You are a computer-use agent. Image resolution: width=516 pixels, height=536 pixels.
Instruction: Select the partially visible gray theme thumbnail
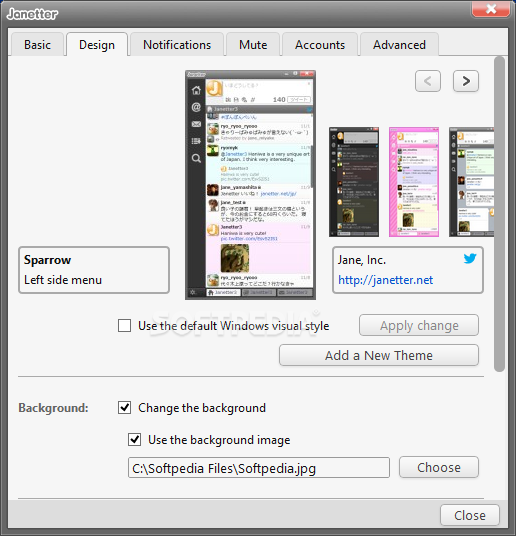pos(471,182)
